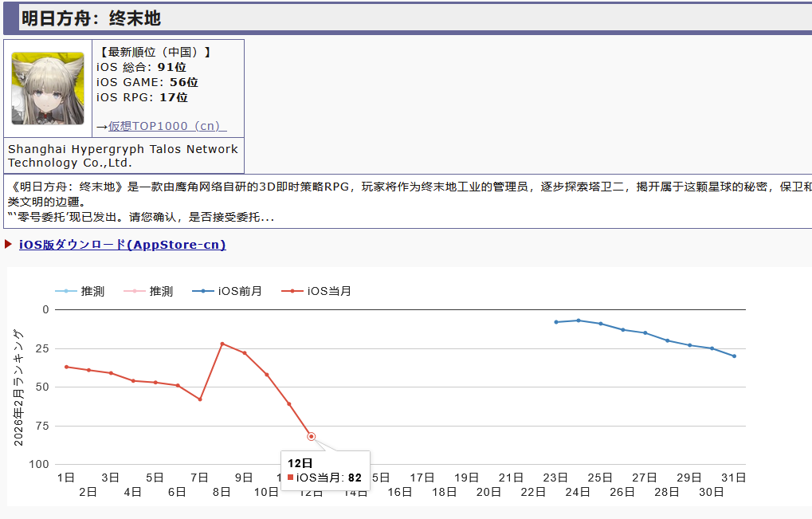Toggle the pink 推測 legend entry

(148, 291)
